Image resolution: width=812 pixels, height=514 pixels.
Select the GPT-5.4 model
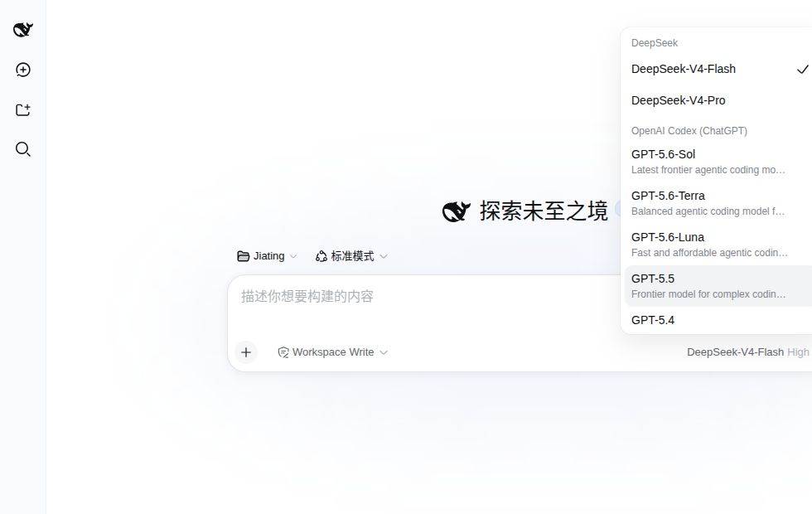(x=718, y=320)
